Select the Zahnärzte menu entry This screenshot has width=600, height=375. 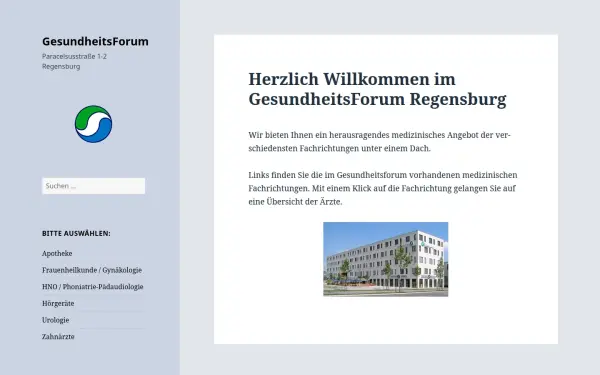point(58,337)
